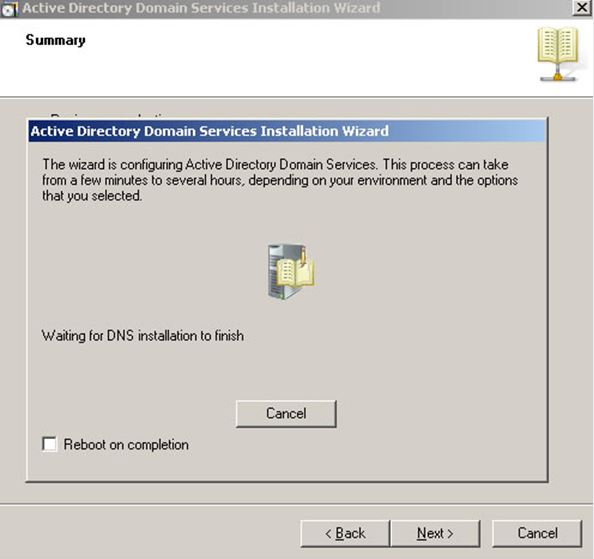Select the 'The wizard is configuring' text line
This screenshot has width=594, height=559.
[275, 165]
